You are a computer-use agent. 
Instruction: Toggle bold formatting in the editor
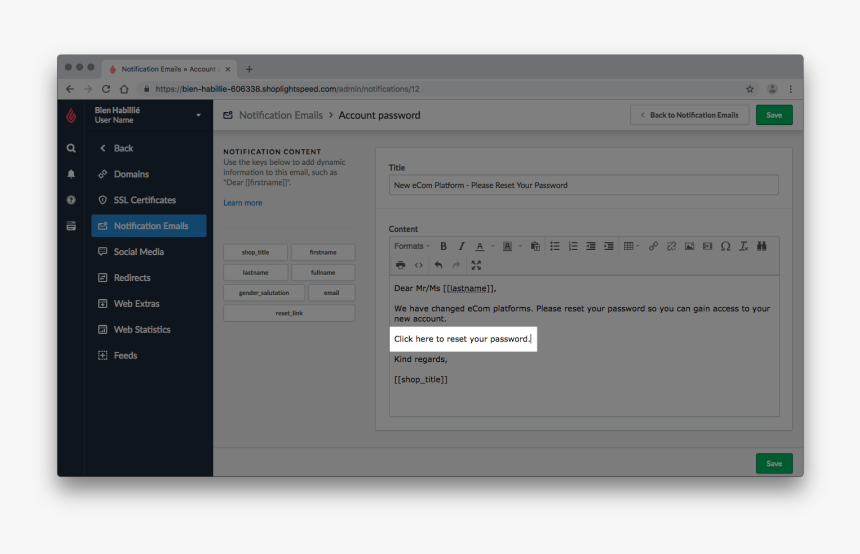click(444, 246)
